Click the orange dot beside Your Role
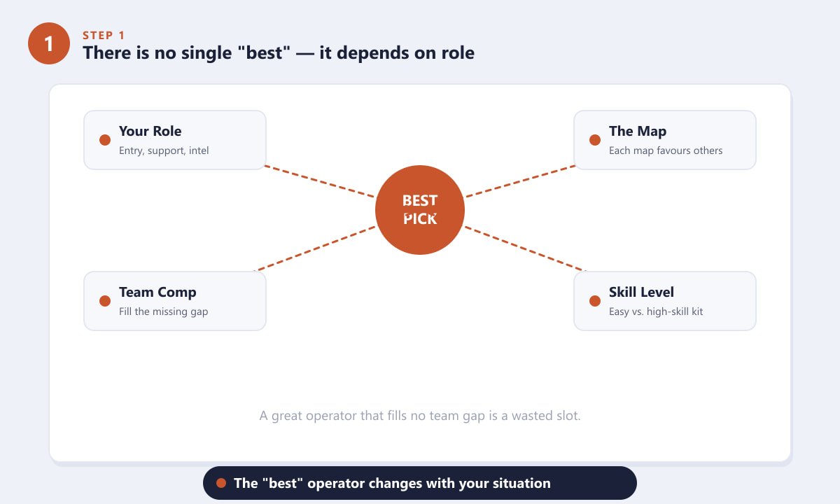Image resolution: width=840 pixels, height=504 pixels. pos(105,140)
